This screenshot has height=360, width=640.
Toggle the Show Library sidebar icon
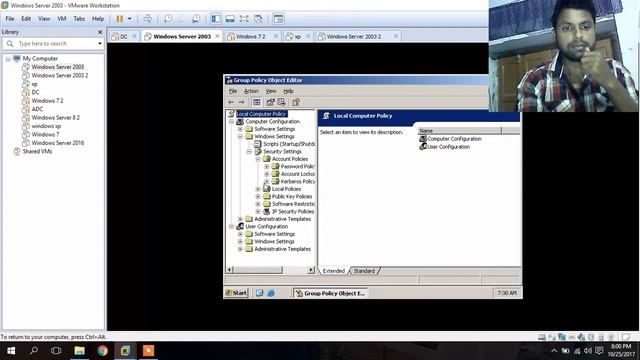click(x=216, y=19)
